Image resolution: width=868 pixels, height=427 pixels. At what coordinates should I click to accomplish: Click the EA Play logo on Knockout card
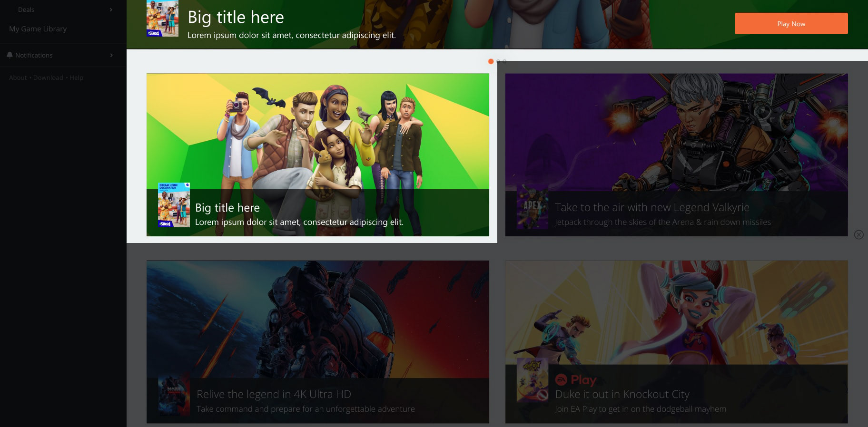(x=575, y=380)
